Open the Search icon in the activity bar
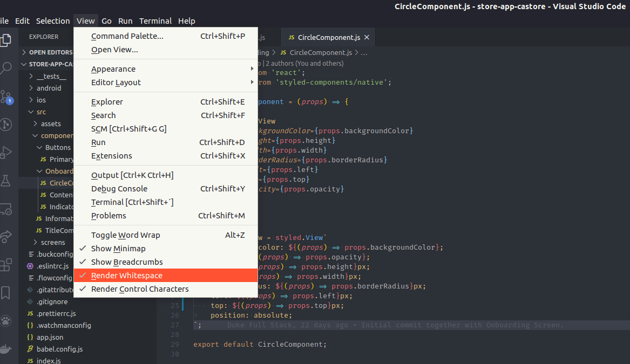Image resolution: width=630 pixels, height=364 pixels. tap(6, 68)
